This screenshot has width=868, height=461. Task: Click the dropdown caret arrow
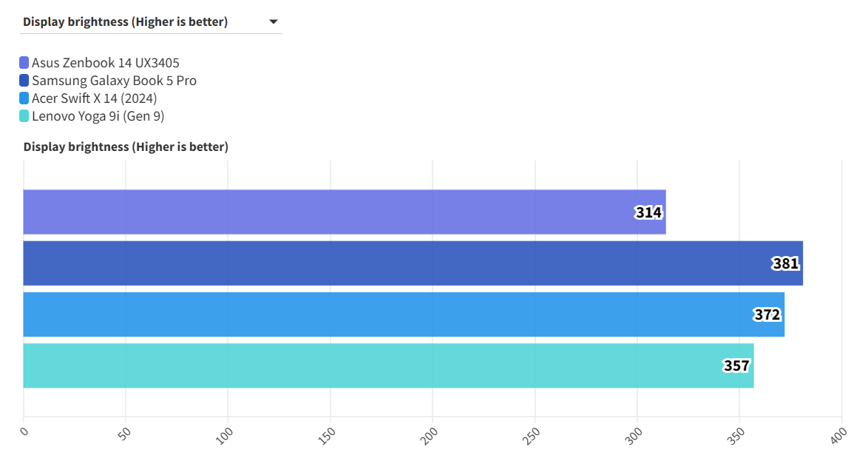(x=273, y=21)
